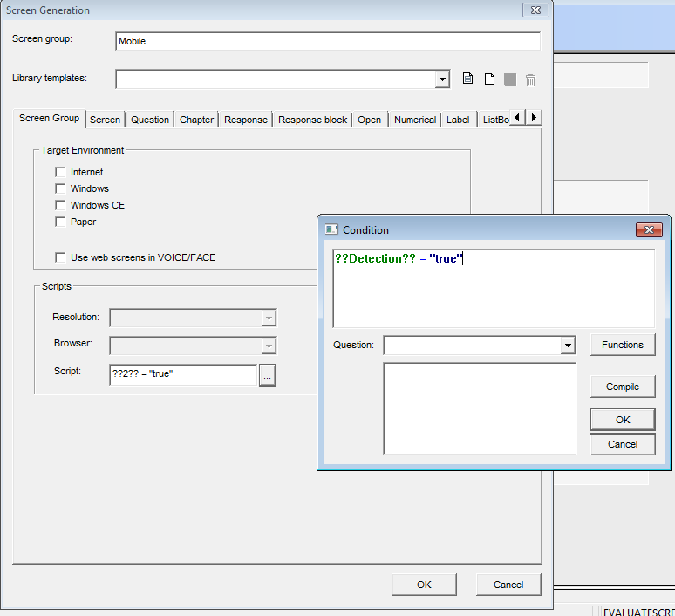Screen dimensions: 675x616
Task: Cancel the Condition dialog
Action: [x=623, y=444]
